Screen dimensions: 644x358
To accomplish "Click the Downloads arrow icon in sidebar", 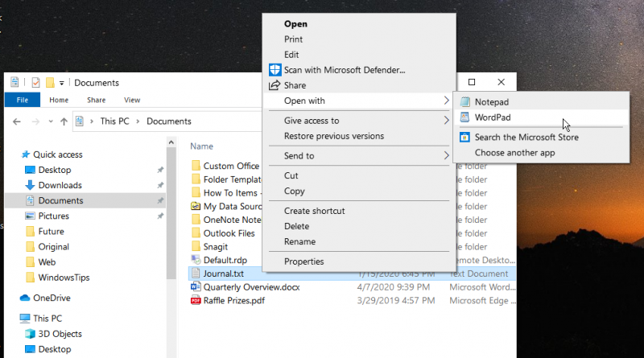I will click(x=30, y=185).
